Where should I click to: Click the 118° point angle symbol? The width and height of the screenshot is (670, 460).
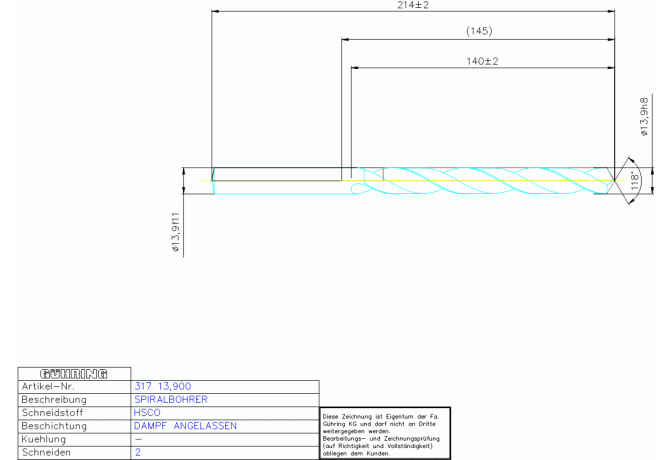pyautogui.click(x=634, y=181)
